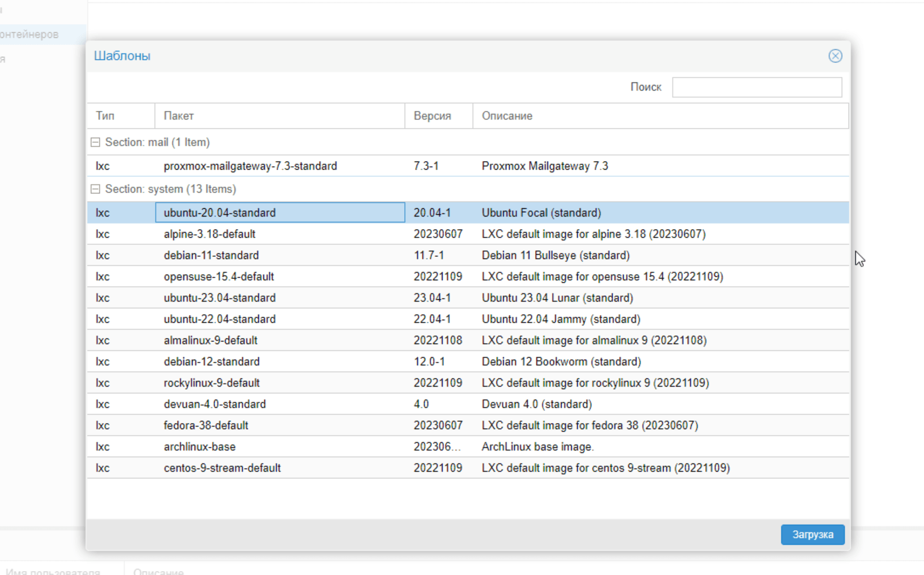Image resolution: width=924 pixels, height=575 pixels.
Task: Click Debian 11 Bullseye (standard) description
Action: [556, 255]
